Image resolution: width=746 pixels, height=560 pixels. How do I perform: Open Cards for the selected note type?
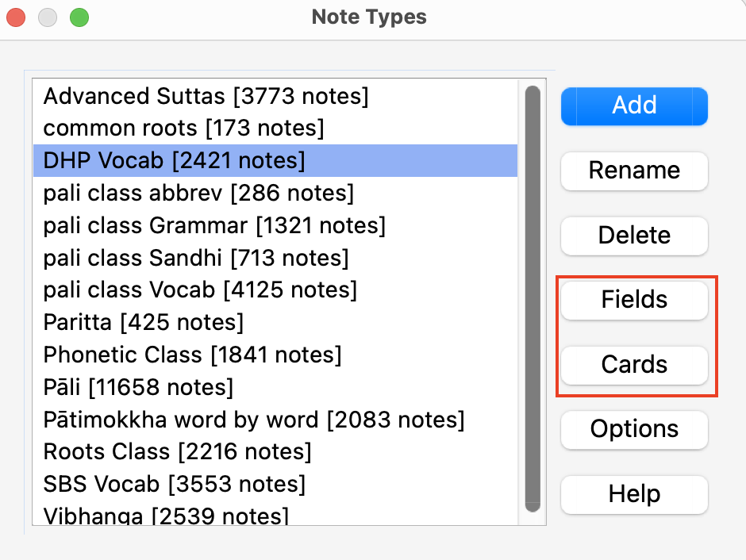click(x=633, y=366)
